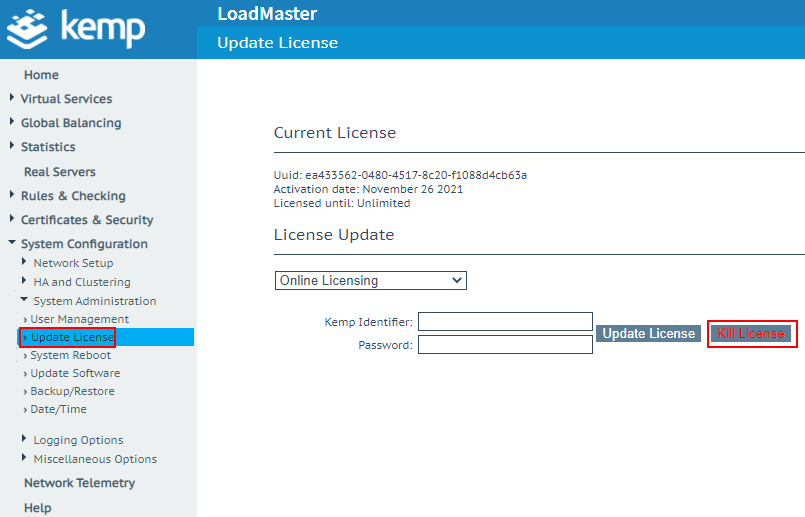The height and width of the screenshot is (517, 805).
Task: Click the Kemp logo
Action: point(76,29)
